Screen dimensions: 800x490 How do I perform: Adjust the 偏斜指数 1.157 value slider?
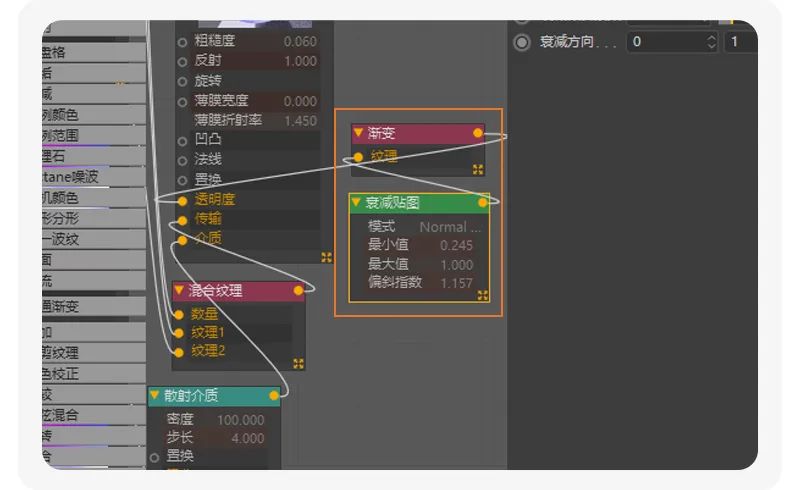point(456,283)
